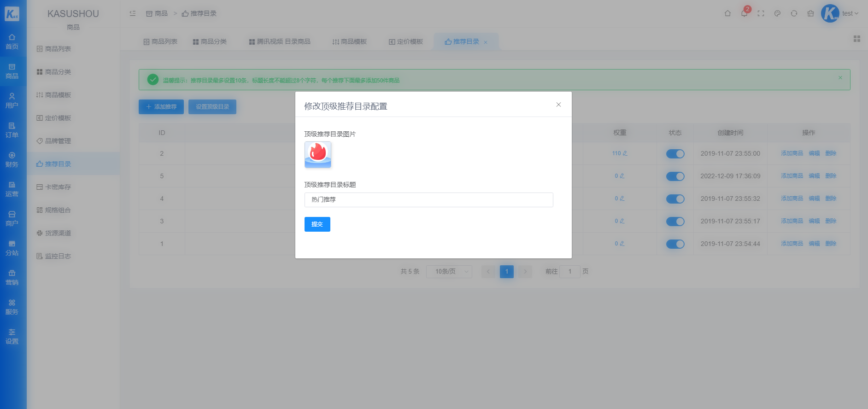Viewport: 868px width, 409px height.
Task: Open theme palette icon
Action: (x=777, y=13)
